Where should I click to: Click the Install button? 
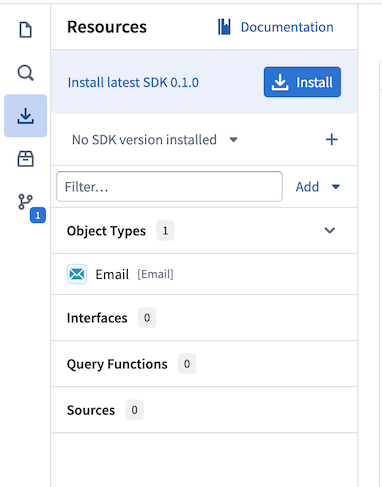[302, 82]
